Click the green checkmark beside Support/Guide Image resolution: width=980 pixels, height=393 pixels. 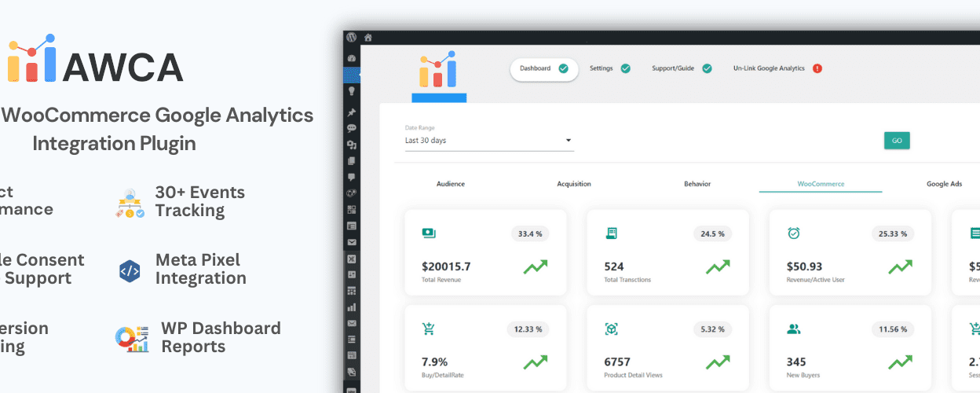[x=707, y=68]
